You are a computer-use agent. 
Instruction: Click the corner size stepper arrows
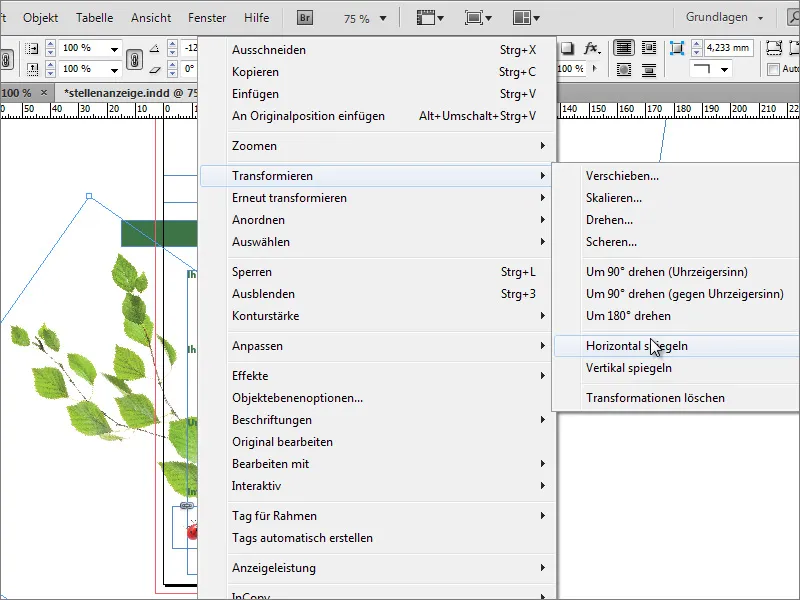click(x=696, y=48)
